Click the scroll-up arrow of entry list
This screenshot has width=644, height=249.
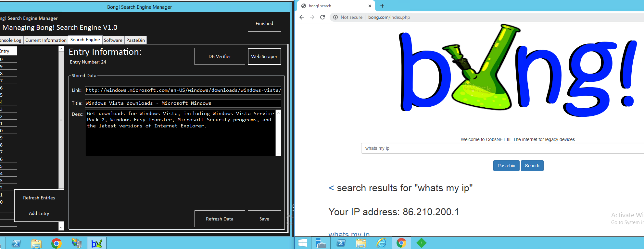tap(61, 49)
